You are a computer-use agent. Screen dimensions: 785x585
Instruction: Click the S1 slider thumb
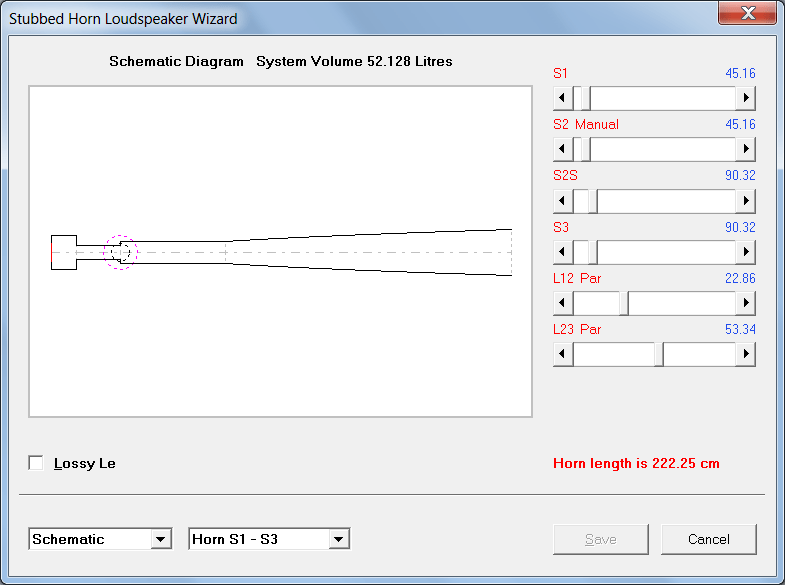click(586, 98)
